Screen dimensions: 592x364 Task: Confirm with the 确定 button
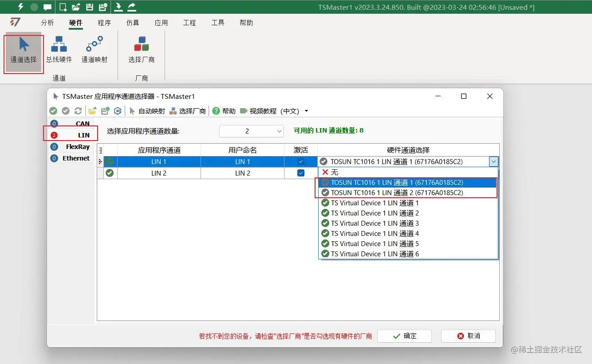click(404, 336)
